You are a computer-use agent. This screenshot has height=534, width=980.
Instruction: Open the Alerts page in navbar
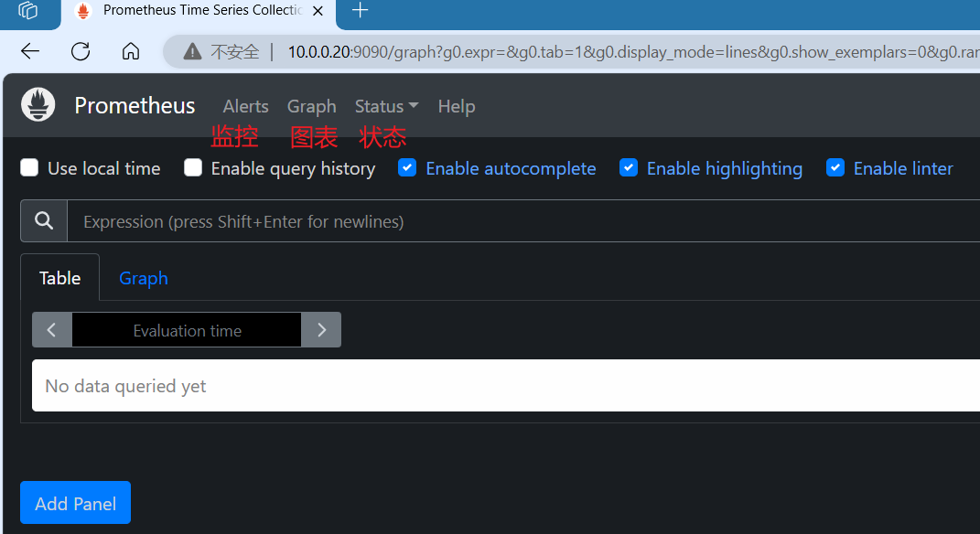tap(245, 106)
